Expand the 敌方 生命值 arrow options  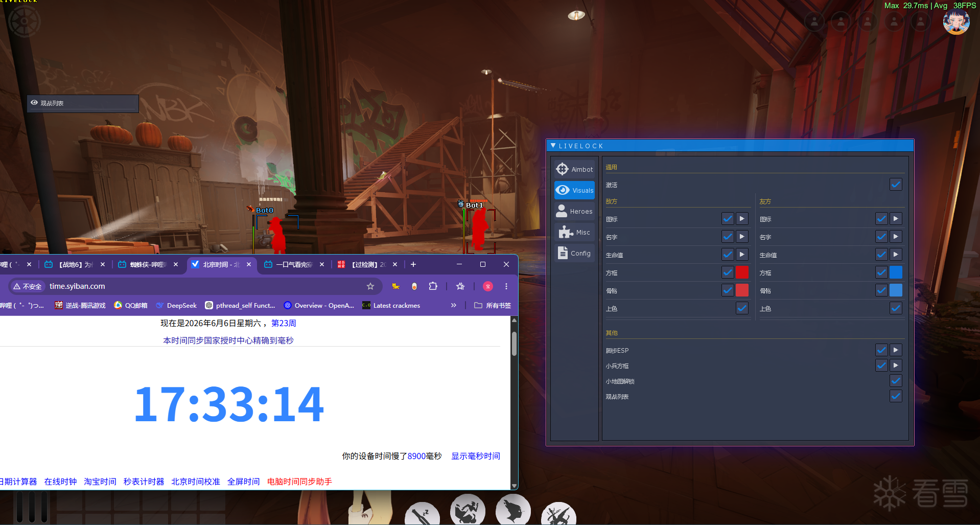click(x=742, y=255)
